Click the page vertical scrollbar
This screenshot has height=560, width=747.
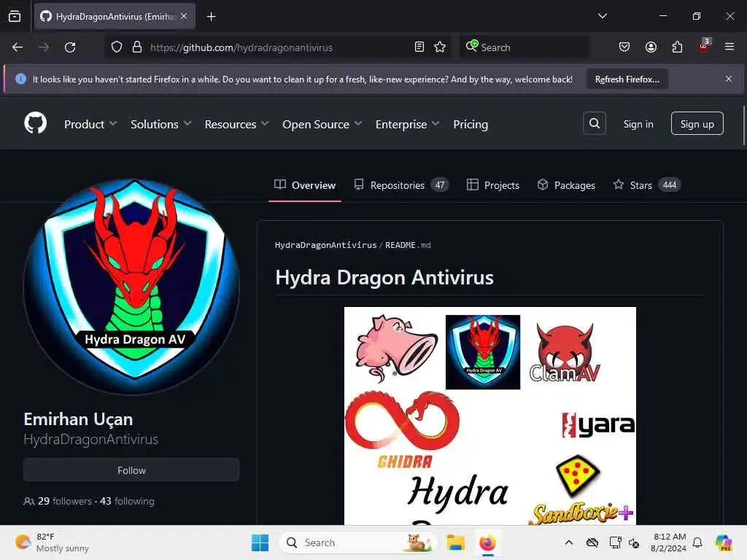click(x=743, y=125)
